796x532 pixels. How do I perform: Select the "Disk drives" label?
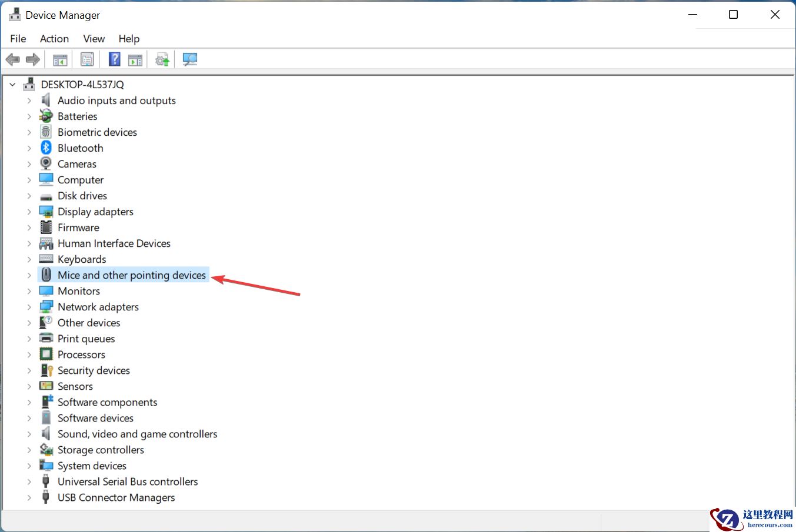pos(82,196)
